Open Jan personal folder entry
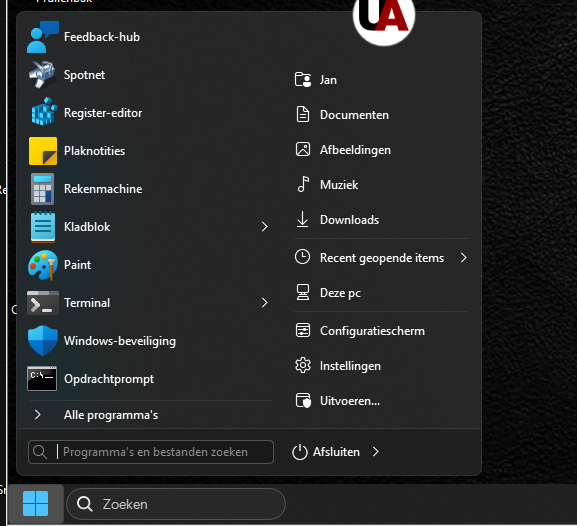 click(381, 80)
